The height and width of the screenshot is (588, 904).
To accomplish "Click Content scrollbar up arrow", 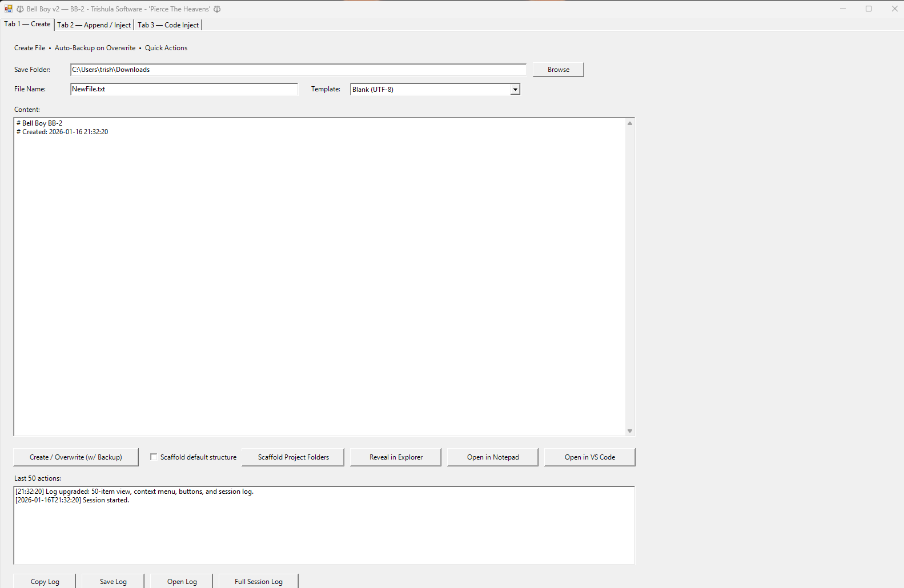I will (x=630, y=123).
